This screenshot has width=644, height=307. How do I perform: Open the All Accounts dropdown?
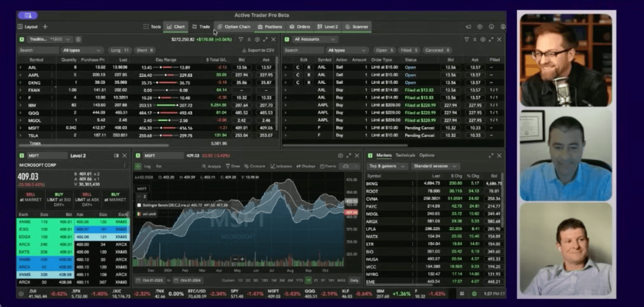pyautogui.click(x=314, y=39)
